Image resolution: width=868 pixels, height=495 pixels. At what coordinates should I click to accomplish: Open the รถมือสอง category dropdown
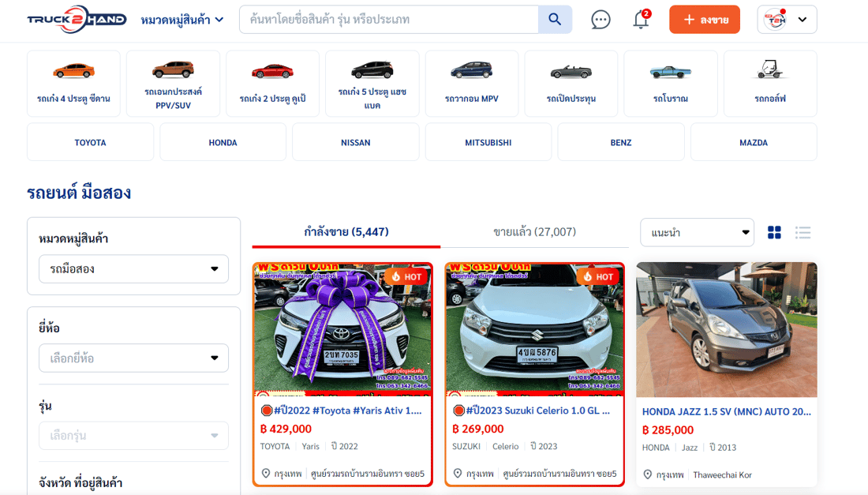click(x=133, y=269)
